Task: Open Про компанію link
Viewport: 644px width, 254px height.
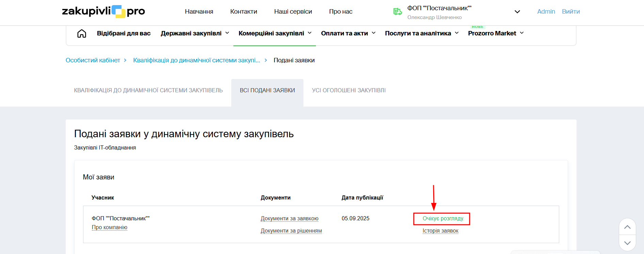Action: 109,227
